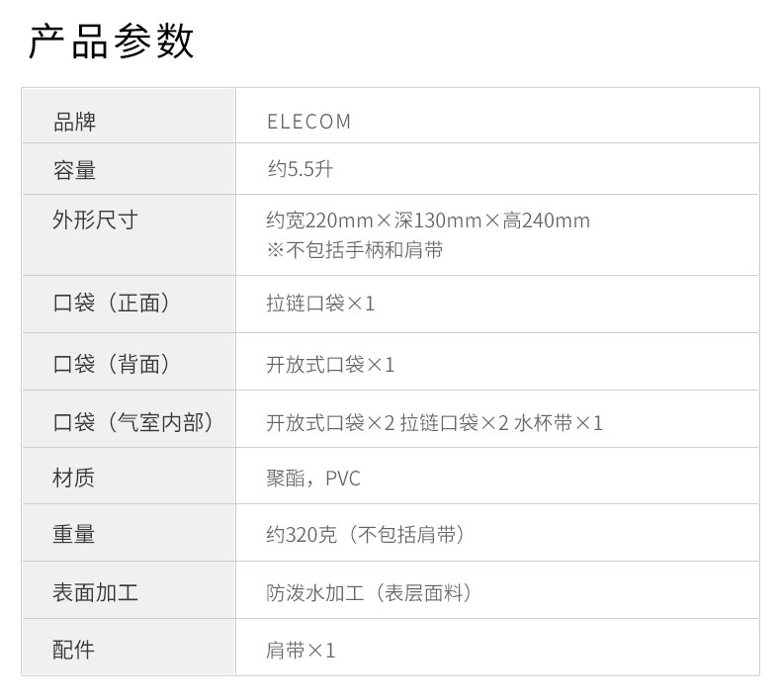
Task: Select the 品牌 row label
Action: pyautogui.click(x=74, y=122)
